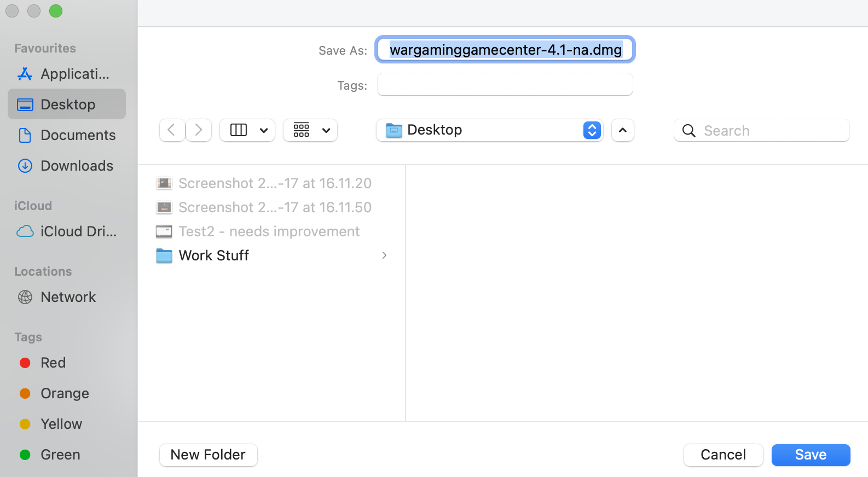Expand Work Stuff with its chevron
The height and width of the screenshot is (477, 868).
pos(384,255)
